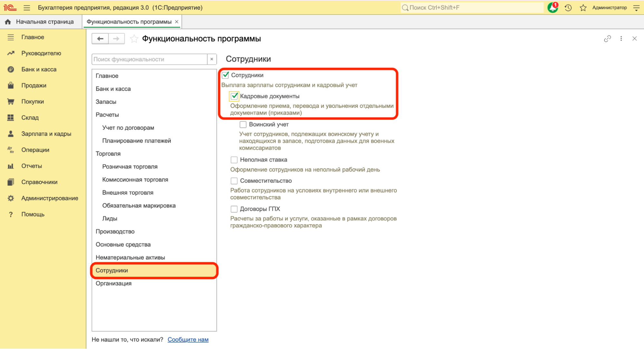Click the Сообщите нам link

point(188,339)
